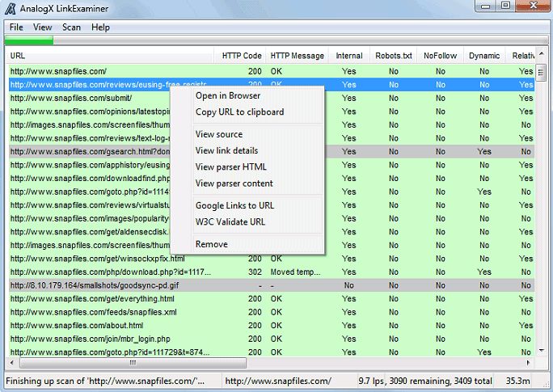Select the feeds/snapfiles.xml URL row
This screenshot has width=553, height=392.
click(x=272, y=312)
